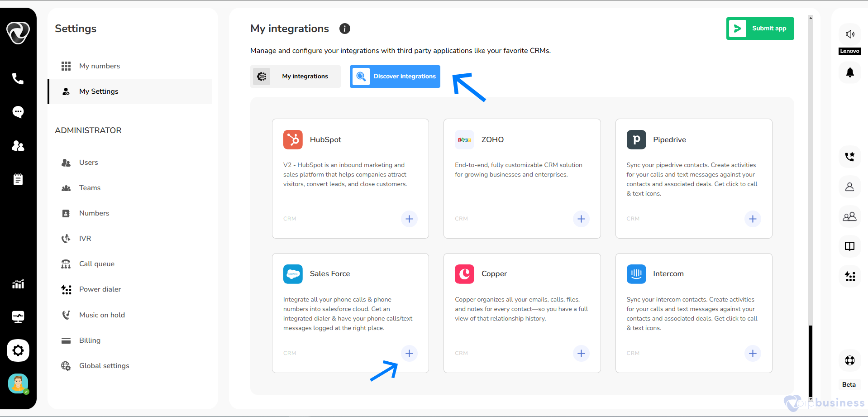Open the monitoring screen icon in left rail
Screen dimensions: 868x417
coord(18,317)
